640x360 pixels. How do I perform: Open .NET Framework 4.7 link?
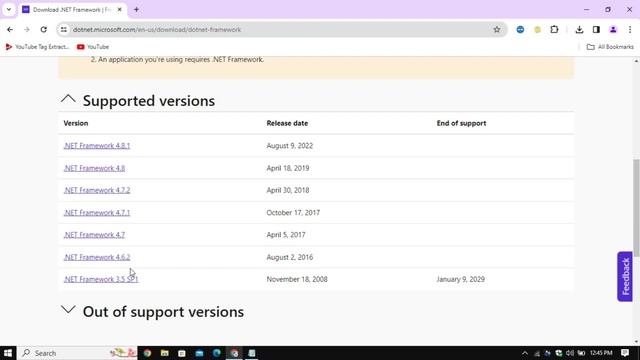coord(94,235)
